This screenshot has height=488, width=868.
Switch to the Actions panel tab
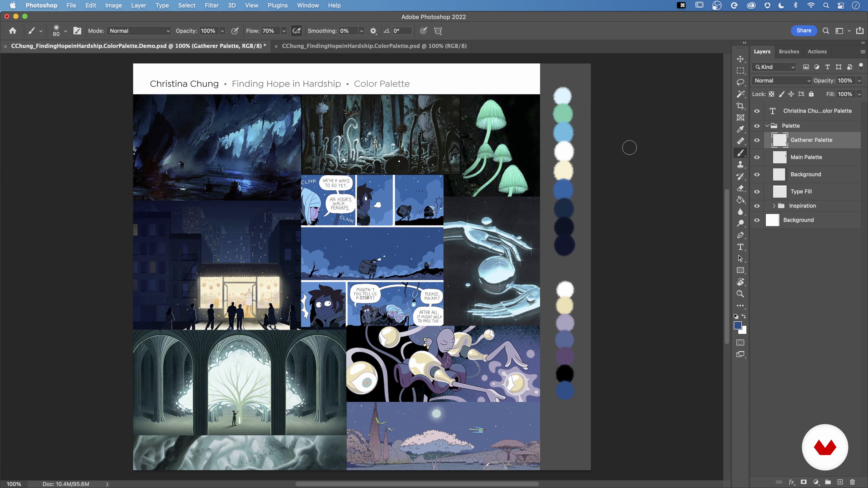click(817, 52)
